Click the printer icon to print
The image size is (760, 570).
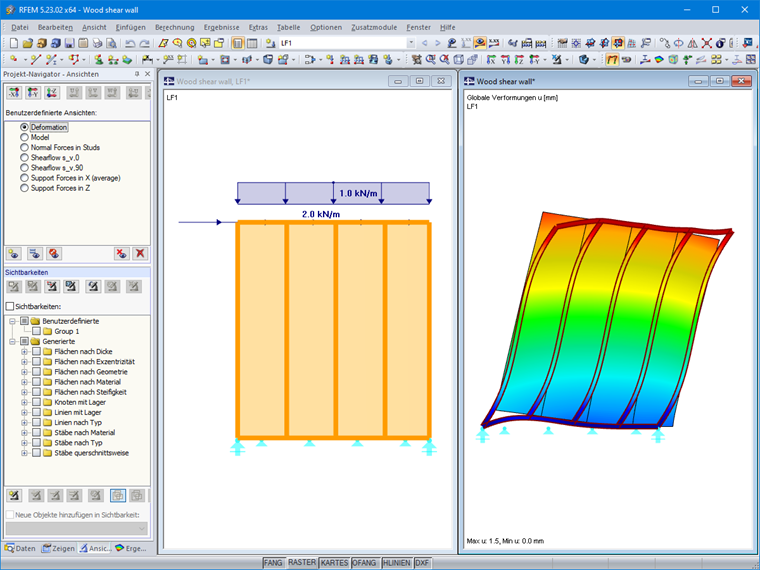click(x=97, y=43)
